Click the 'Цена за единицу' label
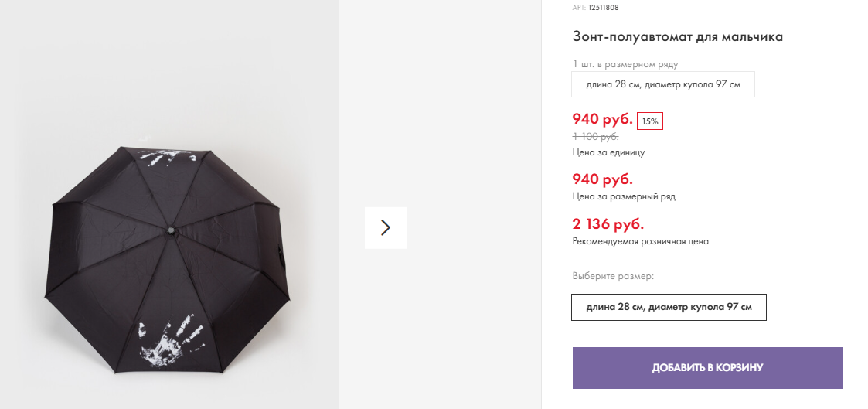The image size is (868, 409). click(608, 152)
